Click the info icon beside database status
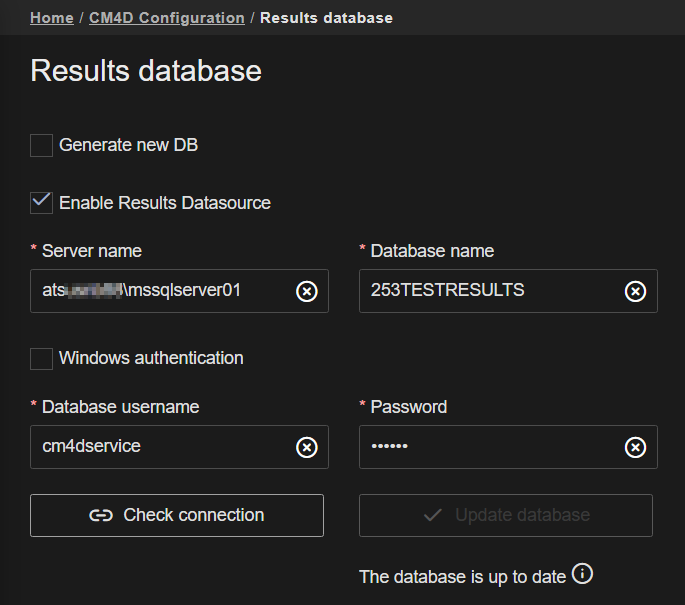 (x=583, y=574)
